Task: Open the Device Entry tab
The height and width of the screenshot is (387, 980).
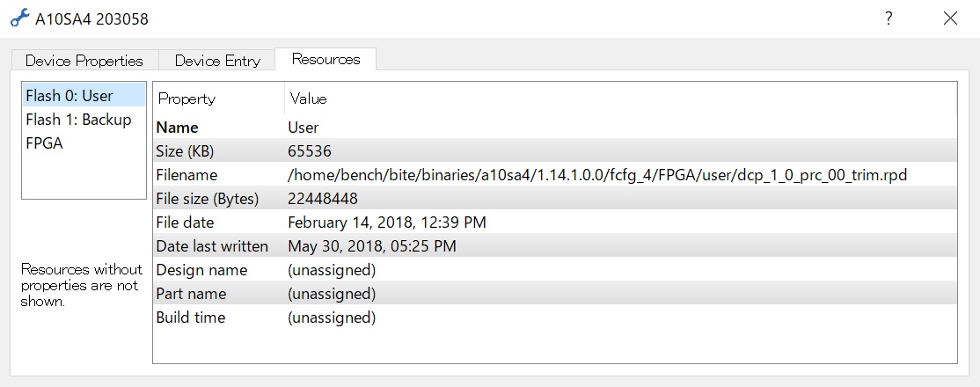Action: click(x=217, y=61)
